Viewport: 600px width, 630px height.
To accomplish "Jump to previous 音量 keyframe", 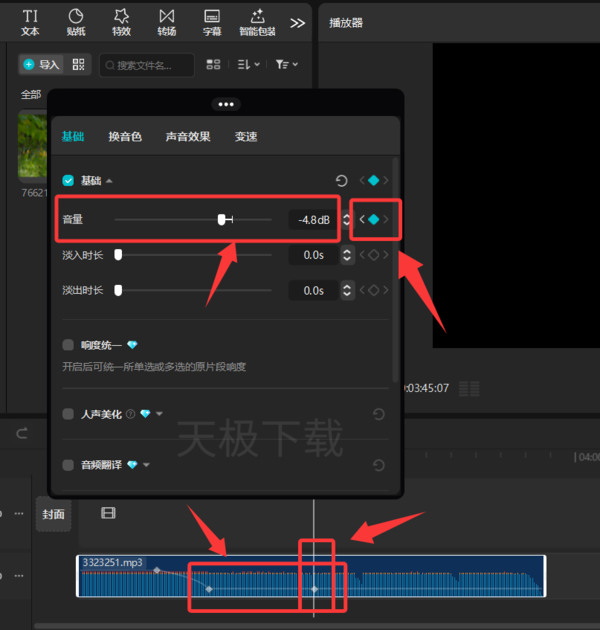I will pos(362,219).
